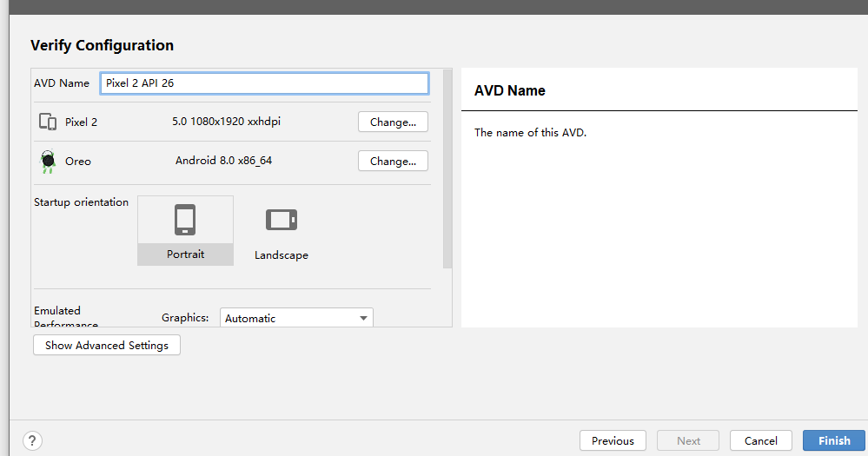
Task: Click the '5.0 1080x1920 xxhdpi' text
Action: point(227,122)
